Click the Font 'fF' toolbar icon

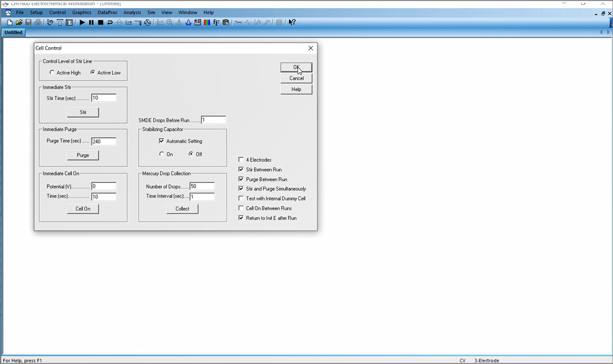point(216,22)
